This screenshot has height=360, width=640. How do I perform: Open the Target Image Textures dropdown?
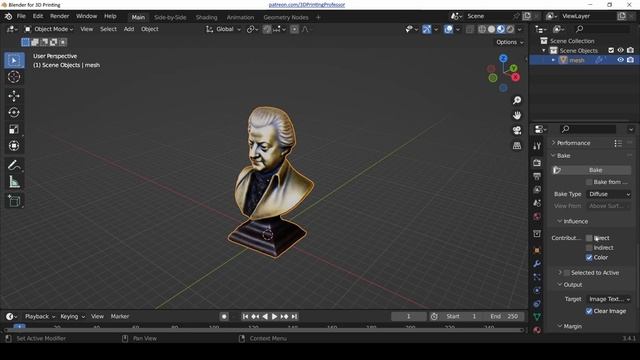pos(609,299)
